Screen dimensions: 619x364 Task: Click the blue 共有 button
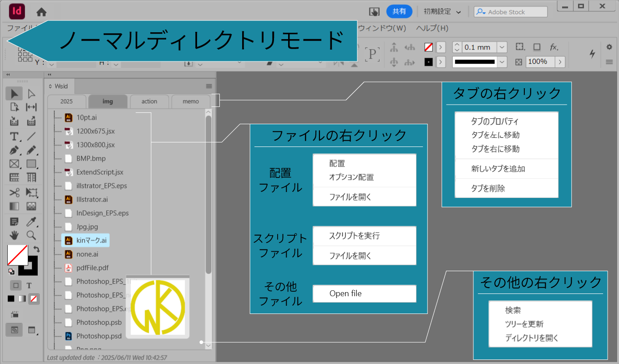pos(399,12)
